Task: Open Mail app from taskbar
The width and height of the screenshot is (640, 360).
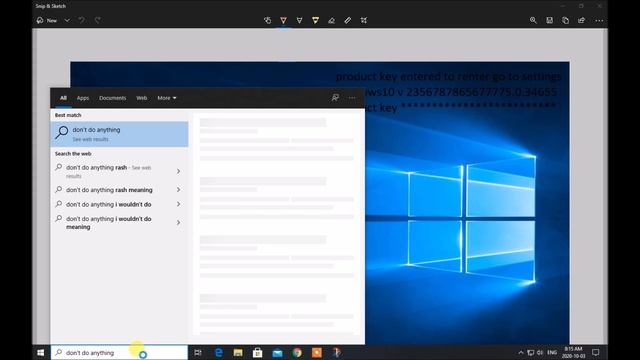Action: [x=278, y=353]
